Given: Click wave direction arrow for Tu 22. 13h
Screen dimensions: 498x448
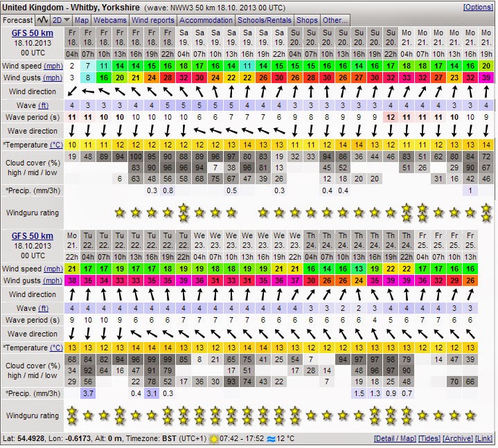Looking at the screenshot, I should (x=136, y=334).
